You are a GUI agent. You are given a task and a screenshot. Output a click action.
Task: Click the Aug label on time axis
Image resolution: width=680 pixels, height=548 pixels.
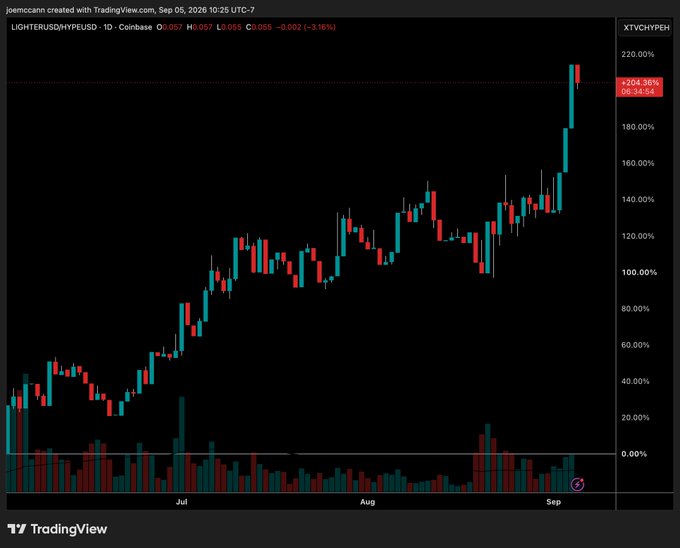click(x=367, y=502)
